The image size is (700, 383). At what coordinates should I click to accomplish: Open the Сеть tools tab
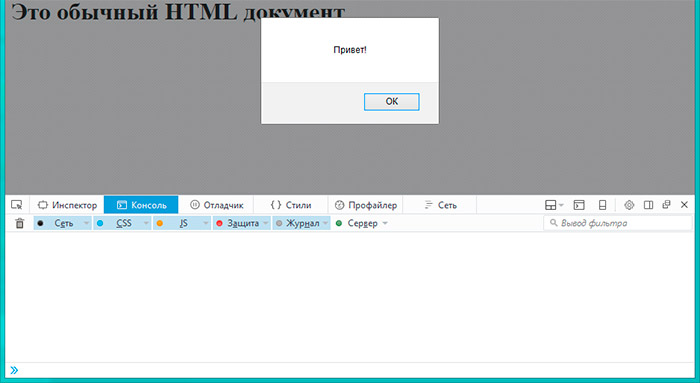(440, 205)
